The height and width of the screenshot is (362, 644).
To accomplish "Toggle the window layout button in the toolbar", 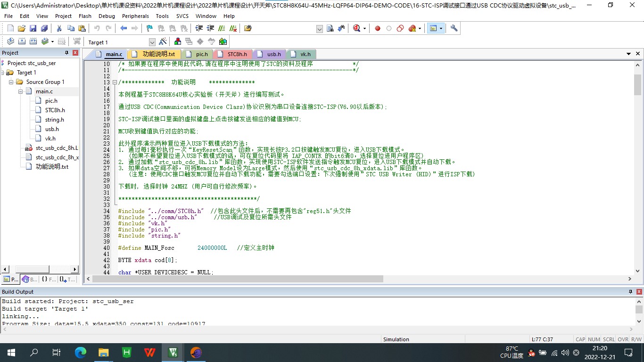I will pos(433,28).
